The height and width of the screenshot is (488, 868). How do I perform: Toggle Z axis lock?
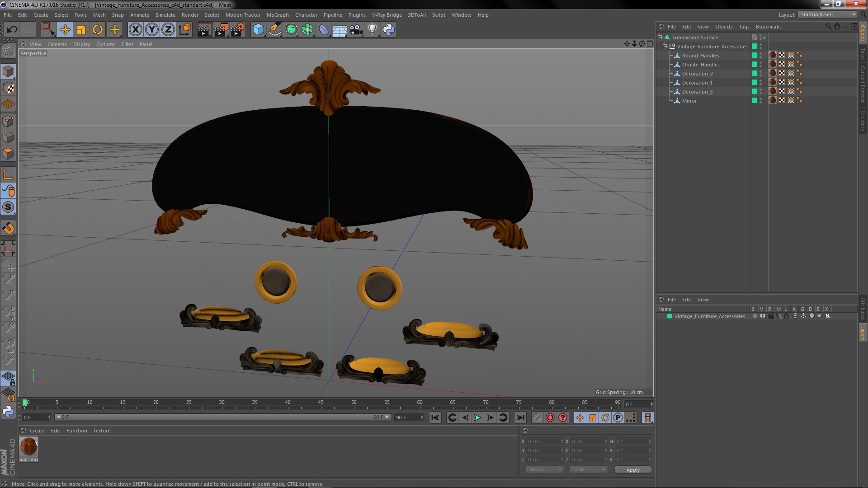pyautogui.click(x=168, y=30)
